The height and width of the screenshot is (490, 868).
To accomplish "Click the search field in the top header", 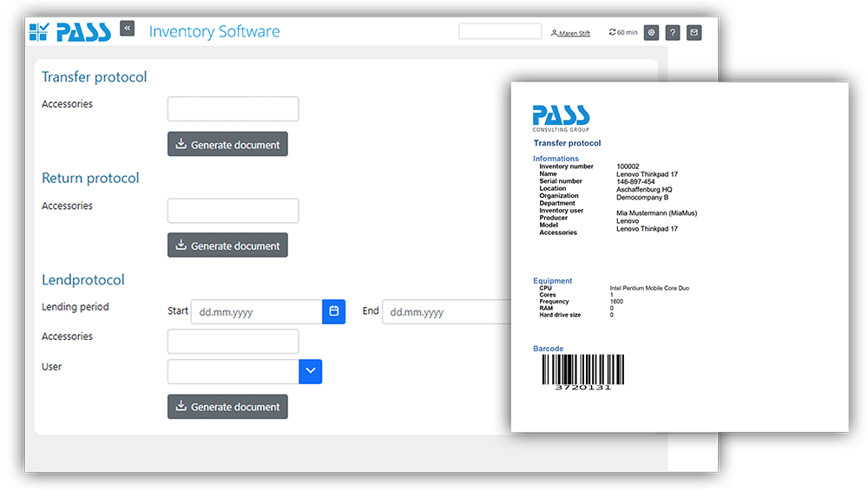I will click(499, 31).
